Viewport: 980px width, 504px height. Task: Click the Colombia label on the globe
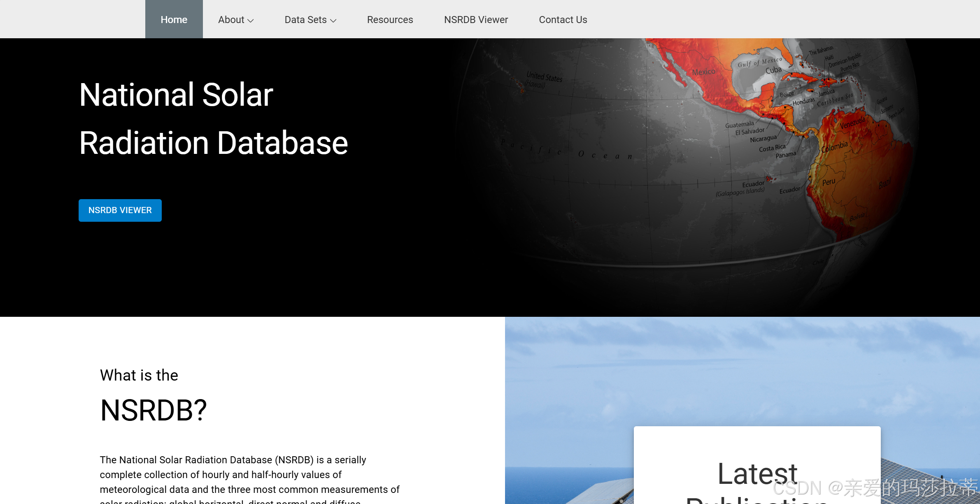pyautogui.click(x=834, y=146)
